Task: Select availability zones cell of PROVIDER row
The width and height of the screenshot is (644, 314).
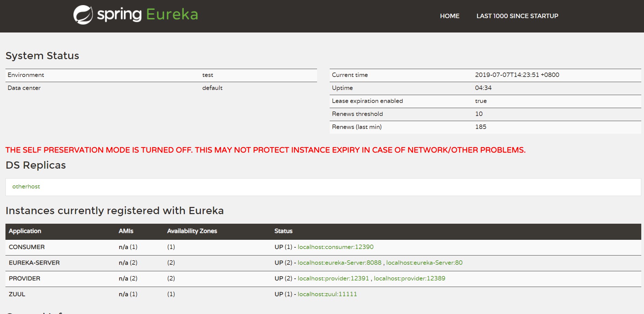Action: 171,278
